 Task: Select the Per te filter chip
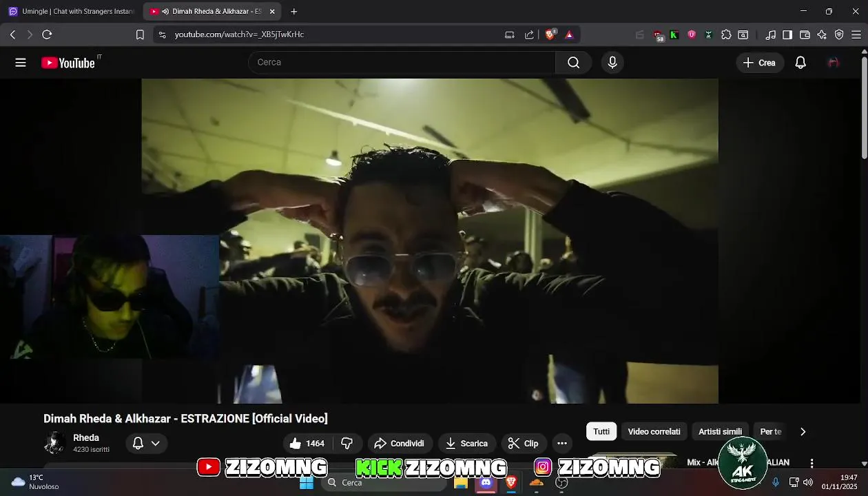click(770, 432)
